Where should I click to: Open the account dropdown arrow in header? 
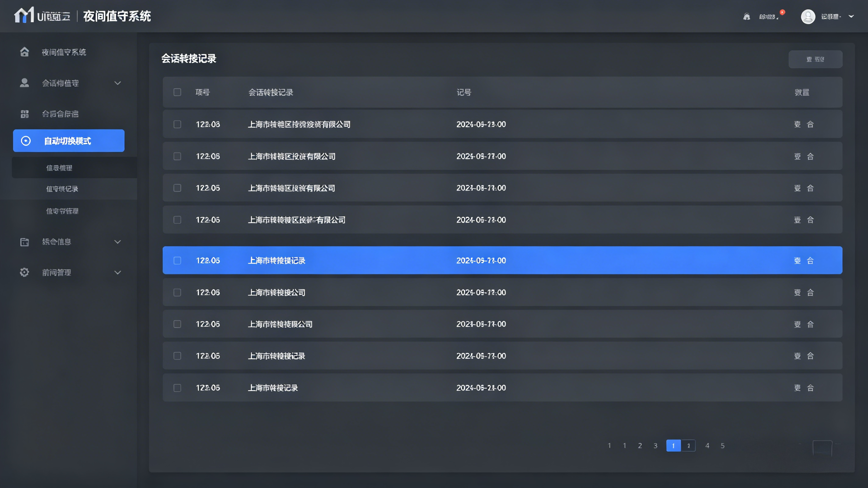[851, 16]
